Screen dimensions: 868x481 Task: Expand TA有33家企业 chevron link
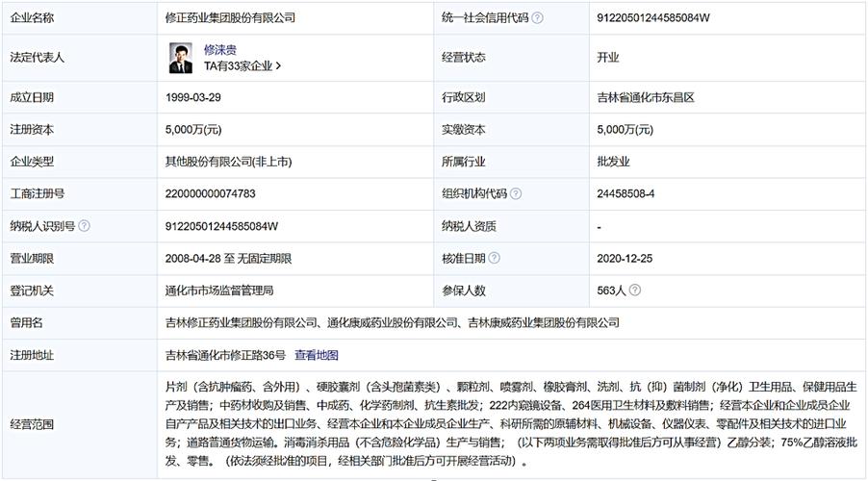tap(243, 65)
